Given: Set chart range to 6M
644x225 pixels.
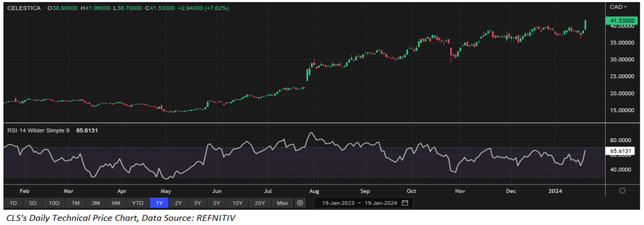Looking at the screenshot, I should click(x=116, y=203).
